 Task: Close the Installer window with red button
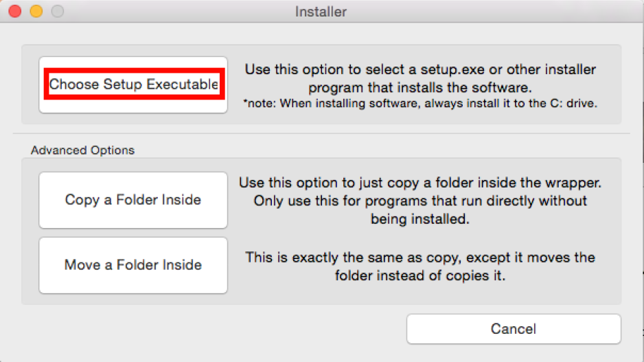(15, 11)
